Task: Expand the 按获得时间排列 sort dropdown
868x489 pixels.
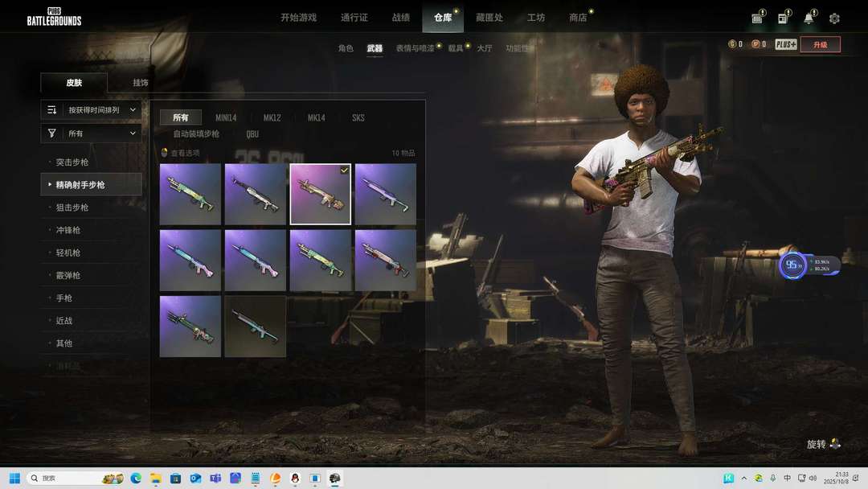Action: point(91,109)
